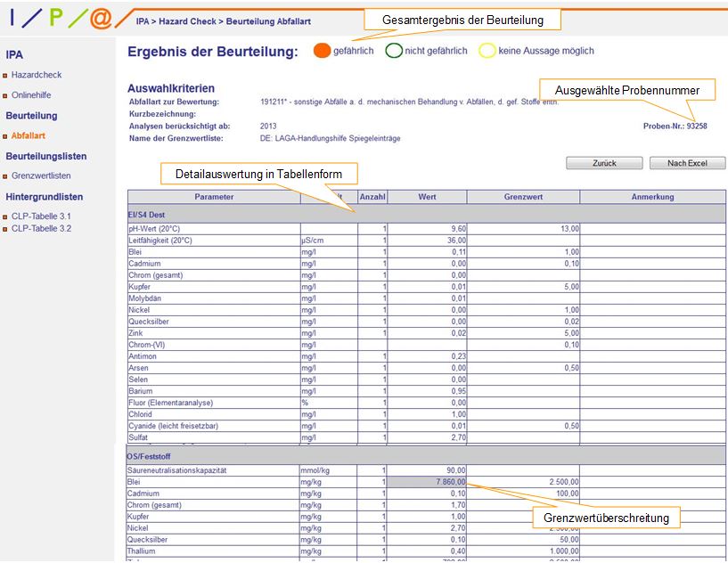This screenshot has height=563, width=728.
Task: Click the Zurück button
Action: tap(604, 163)
